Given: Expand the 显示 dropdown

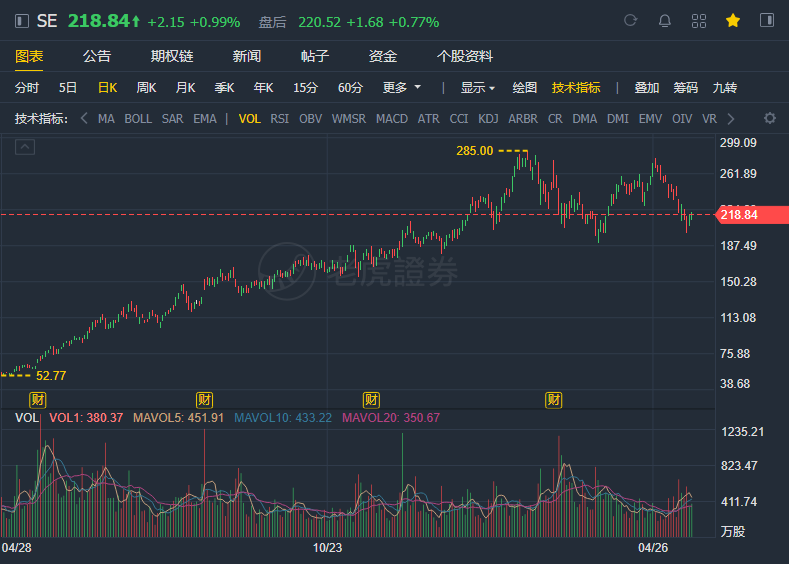Looking at the screenshot, I should (x=478, y=88).
